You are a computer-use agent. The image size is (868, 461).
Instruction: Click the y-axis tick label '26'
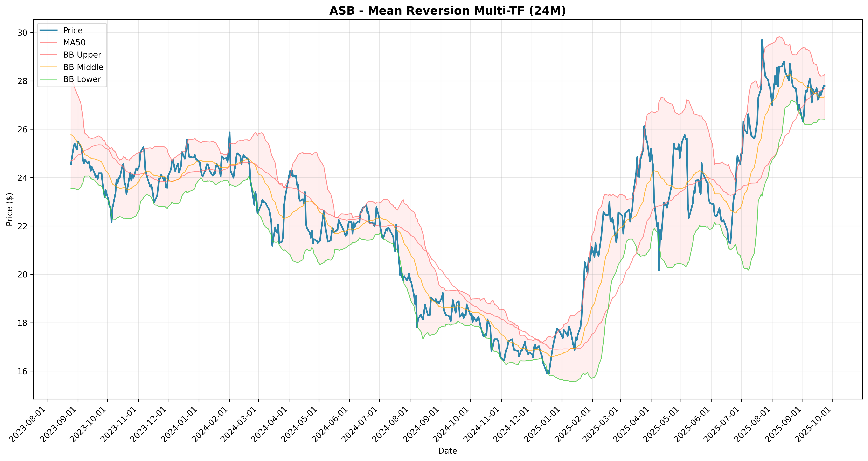[x=23, y=129]
